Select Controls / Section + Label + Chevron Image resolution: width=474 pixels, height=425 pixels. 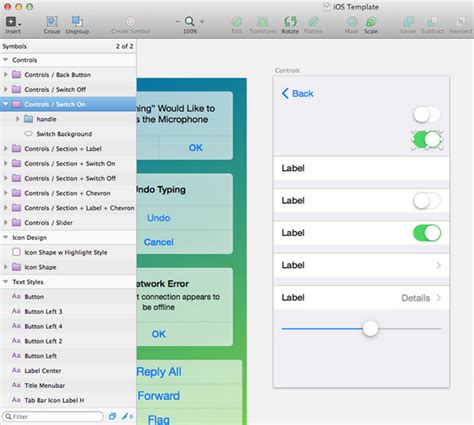pos(68,208)
